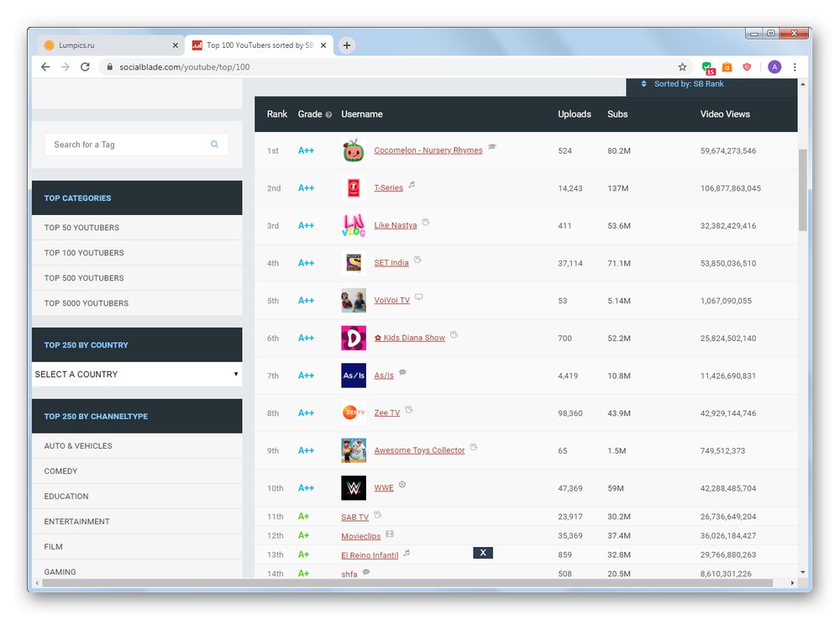
Task: Click the magnifier icon in tag search
Action: [214, 144]
